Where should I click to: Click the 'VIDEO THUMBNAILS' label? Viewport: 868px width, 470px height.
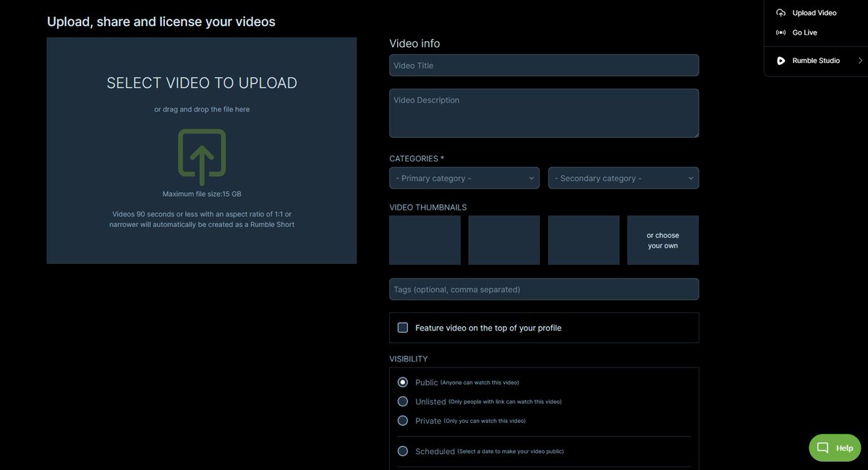pos(428,208)
